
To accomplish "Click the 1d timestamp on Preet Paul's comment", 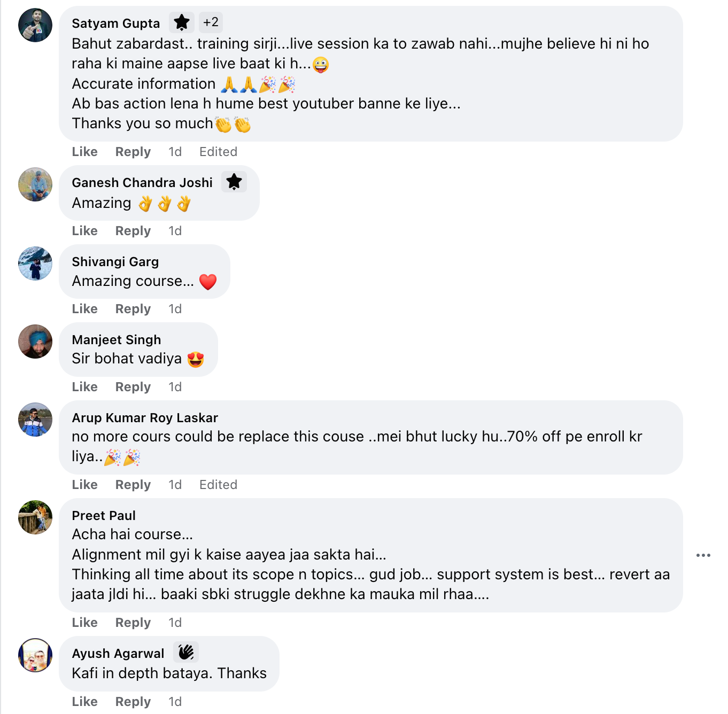I will [175, 623].
